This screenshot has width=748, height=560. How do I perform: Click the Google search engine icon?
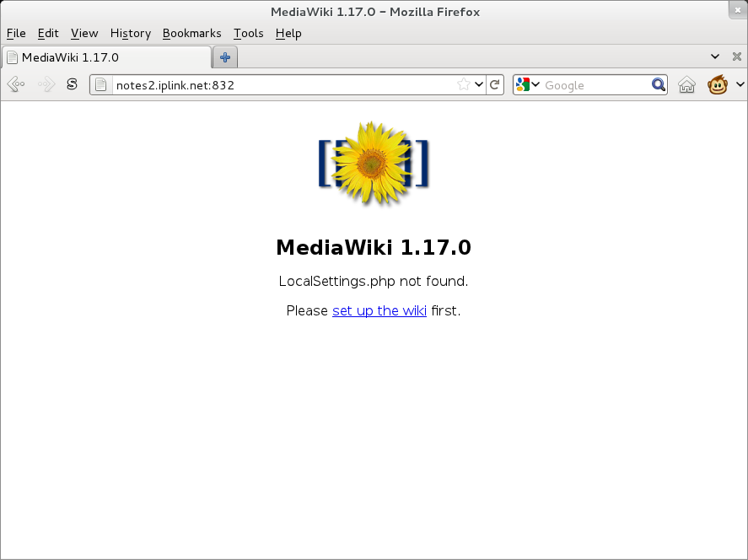coord(523,85)
